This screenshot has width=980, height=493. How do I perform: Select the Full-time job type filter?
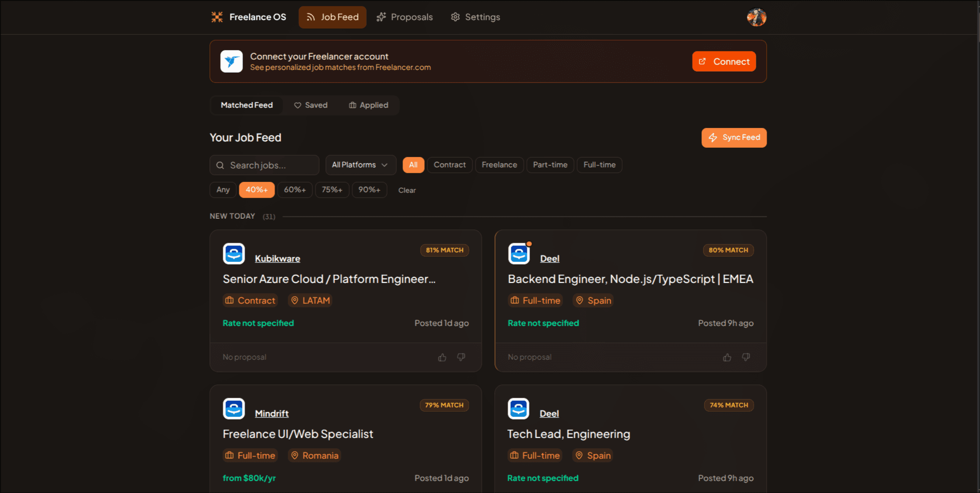pos(599,165)
